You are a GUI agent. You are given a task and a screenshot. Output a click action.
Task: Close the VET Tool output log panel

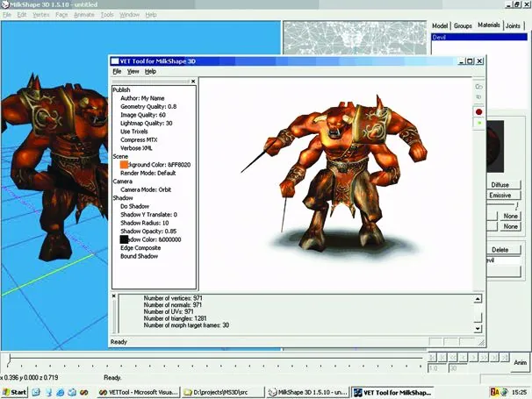click(x=114, y=296)
